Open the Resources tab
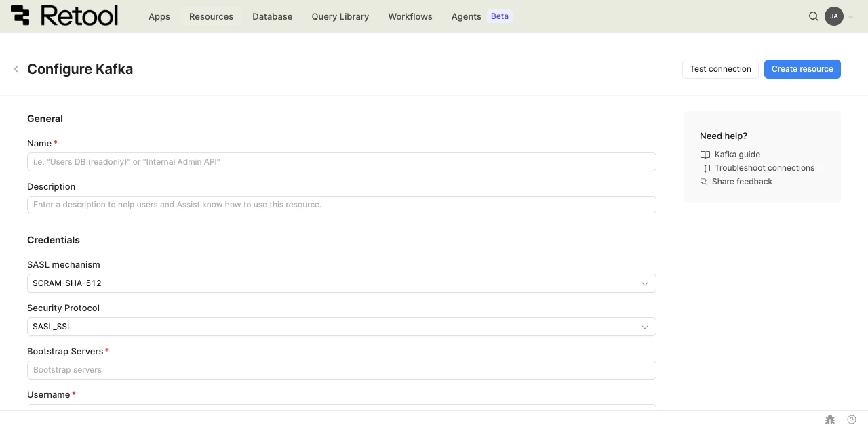Viewport: 868px width, 429px height. (211, 16)
